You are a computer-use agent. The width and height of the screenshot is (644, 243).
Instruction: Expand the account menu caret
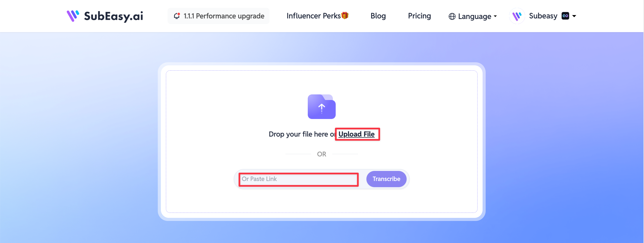(574, 16)
